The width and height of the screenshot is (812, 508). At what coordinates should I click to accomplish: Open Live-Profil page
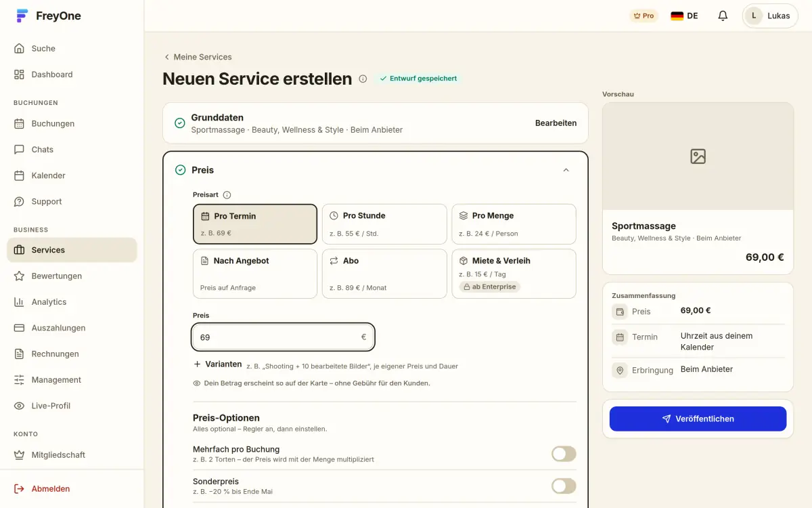(x=72, y=406)
